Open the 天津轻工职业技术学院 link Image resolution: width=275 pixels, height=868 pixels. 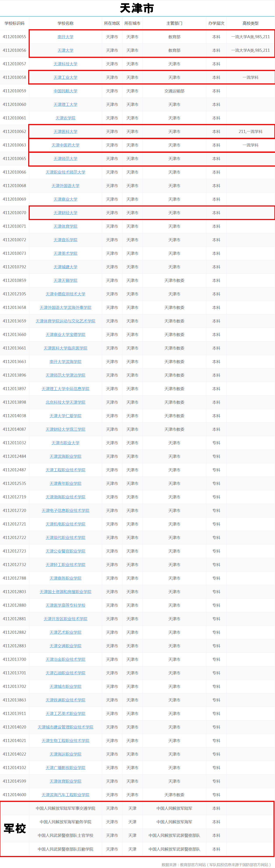click(x=65, y=564)
